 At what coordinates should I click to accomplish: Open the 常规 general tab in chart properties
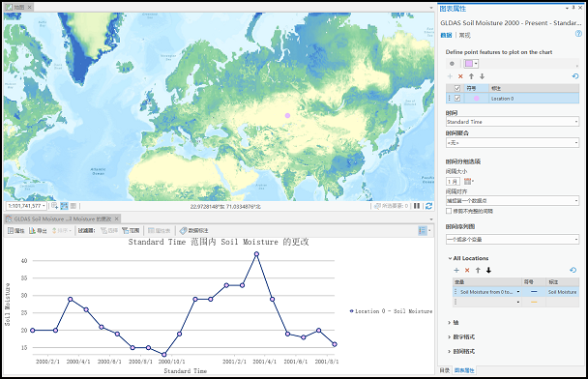pos(464,35)
